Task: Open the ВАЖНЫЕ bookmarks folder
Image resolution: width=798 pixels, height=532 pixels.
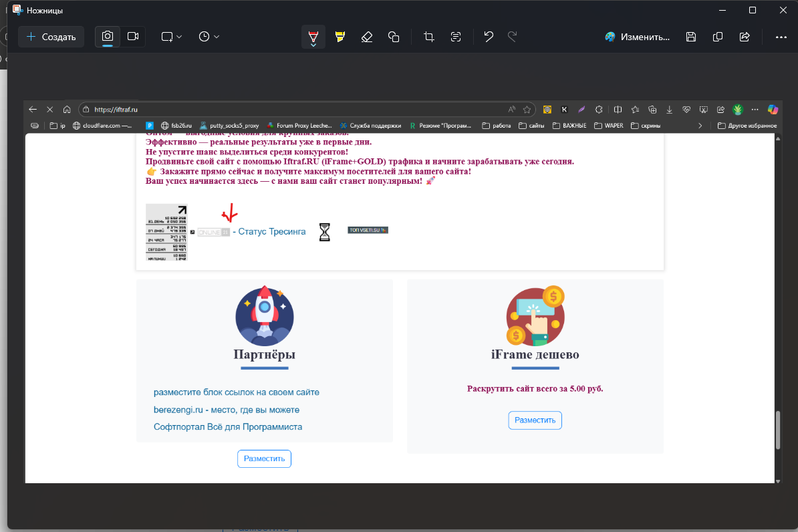Action: (x=569, y=126)
